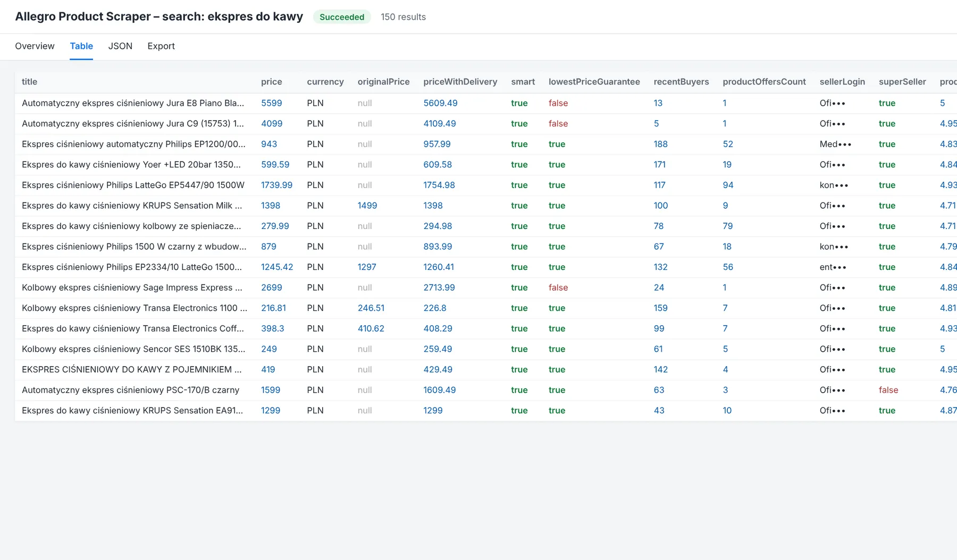
Task: Select the price value 1245.42
Action: coord(277,267)
